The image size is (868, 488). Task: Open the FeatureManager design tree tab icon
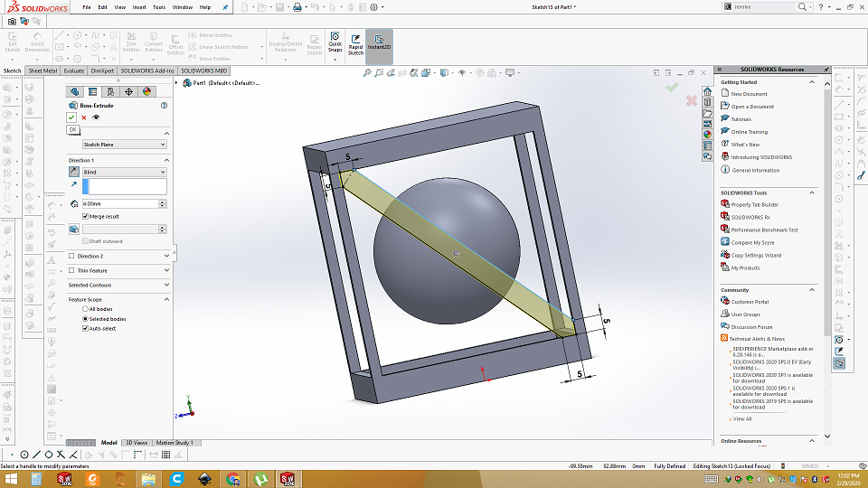click(75, 92)
